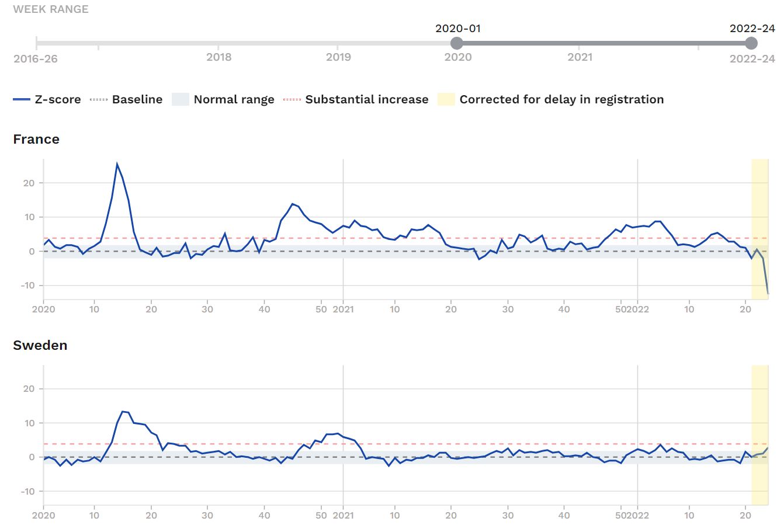Click the Corrected for delay in registration label
The image size is (777, 532).
click(561, 100)
